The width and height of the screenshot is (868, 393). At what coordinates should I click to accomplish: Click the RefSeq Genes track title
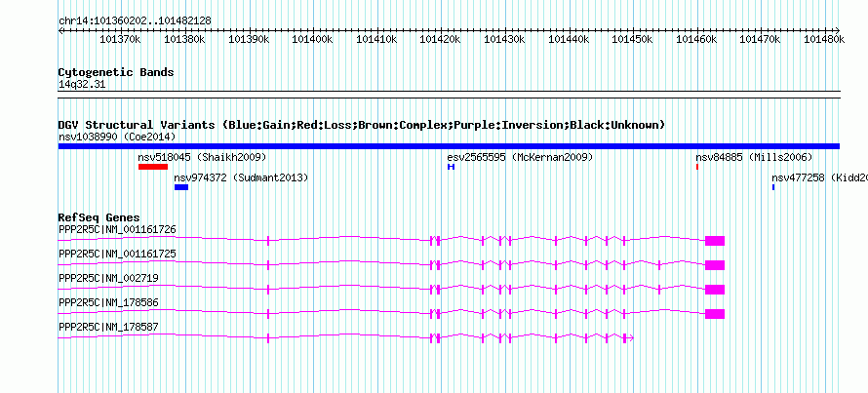tap(99, 217)
